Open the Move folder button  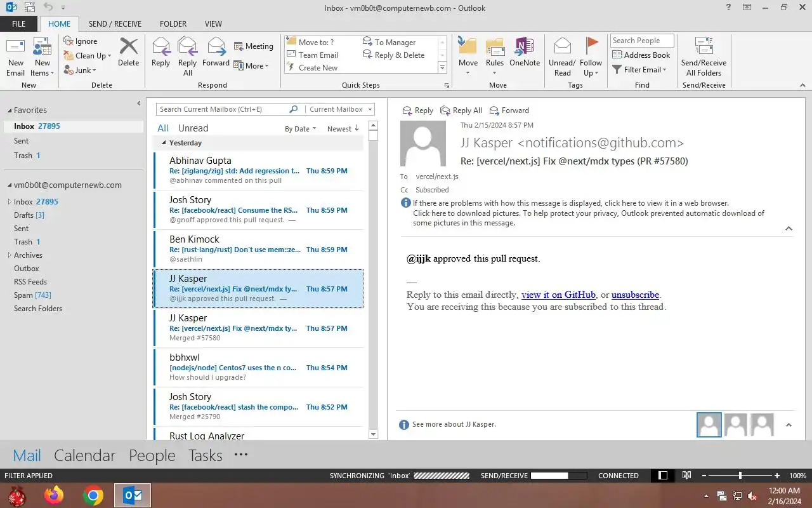[x=468, y=57]
